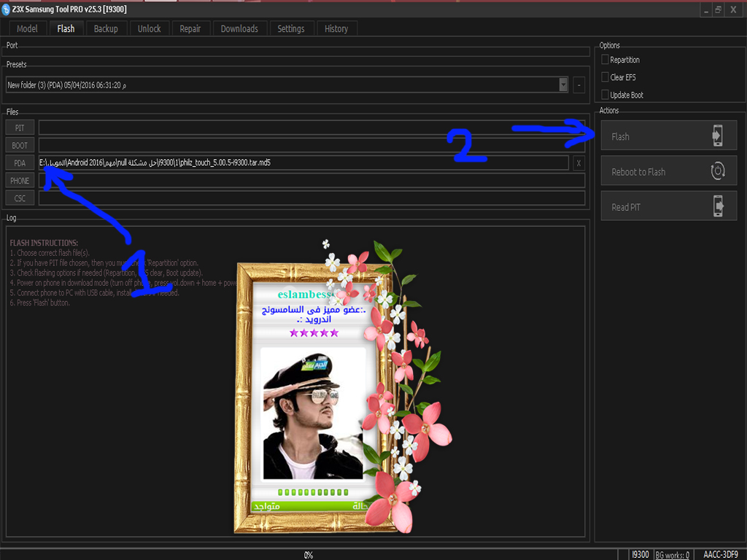Click the Read PIT button

(668, 206)
